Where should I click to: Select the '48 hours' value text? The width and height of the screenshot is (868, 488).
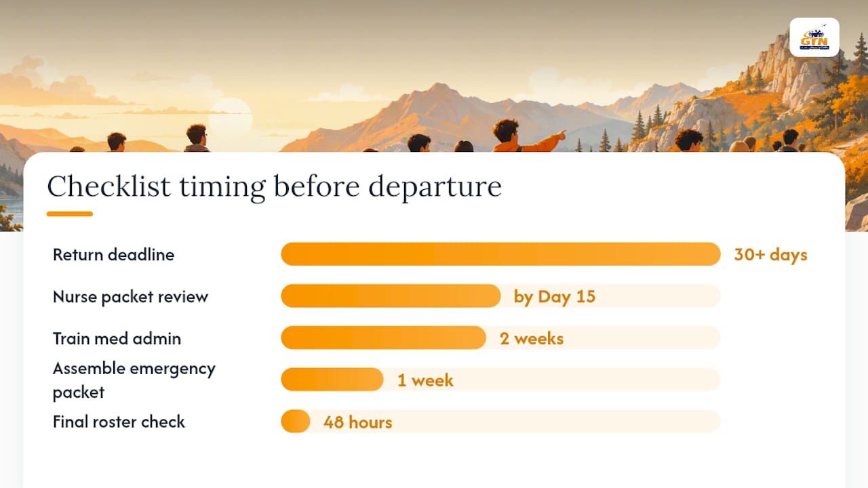coord(357,422)
